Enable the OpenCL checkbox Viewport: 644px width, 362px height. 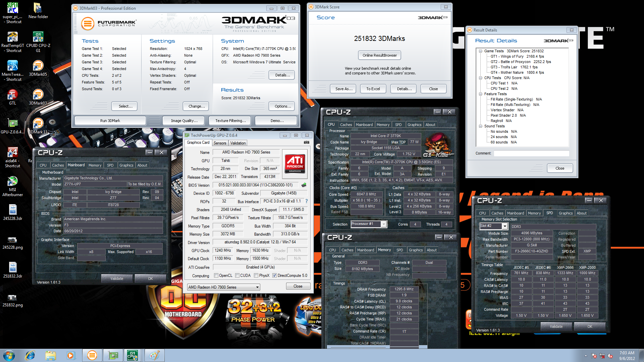click(216, 276)
